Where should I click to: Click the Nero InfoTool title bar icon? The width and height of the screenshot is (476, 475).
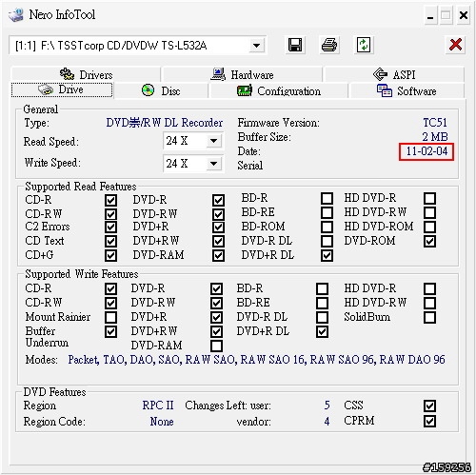[x=16, y=14]
